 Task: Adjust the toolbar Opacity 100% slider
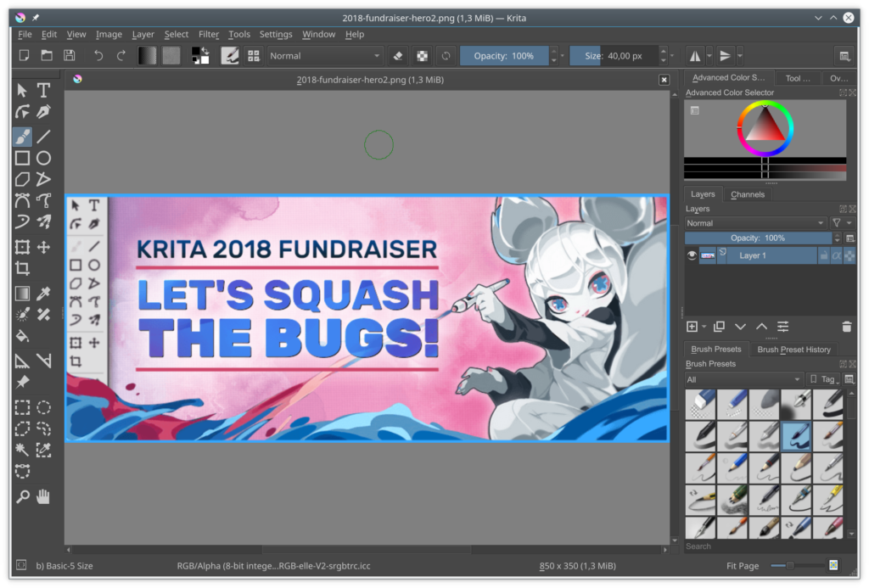[504, 56]
